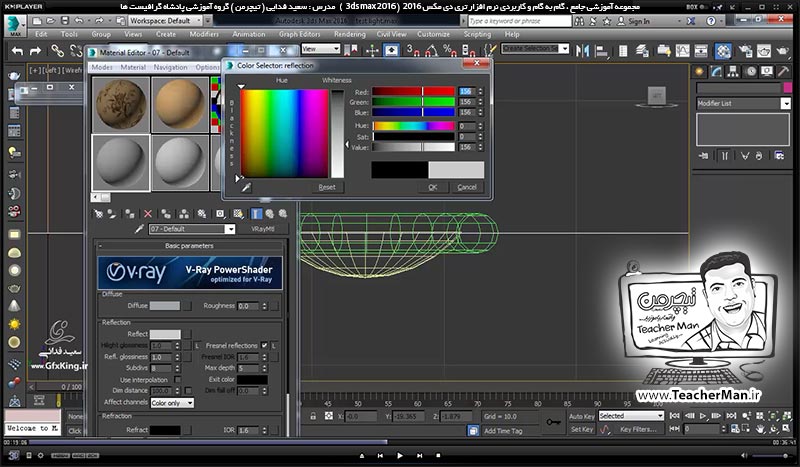Toggle the Set Key mode button
The height and width of the screenshot is (467, 800).
click(x=581, y=429)
